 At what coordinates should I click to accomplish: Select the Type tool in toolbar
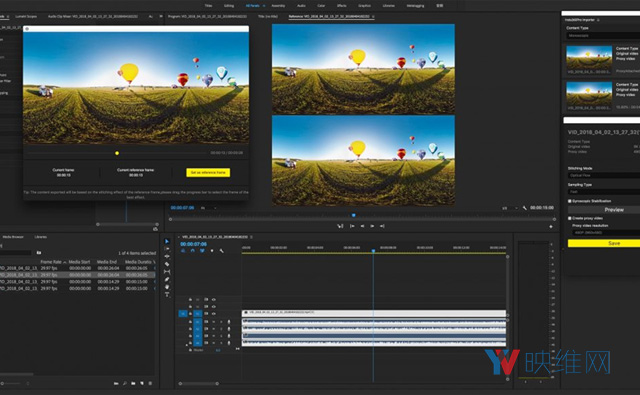tap(167, 294)
